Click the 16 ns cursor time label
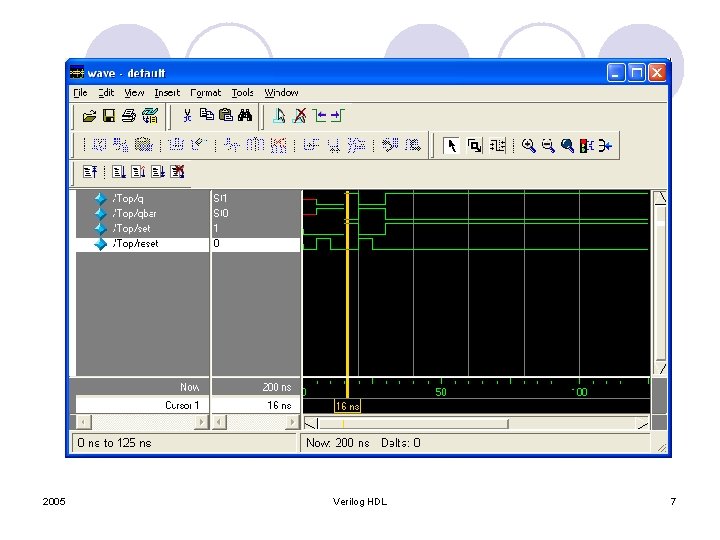 pos(348,406)
